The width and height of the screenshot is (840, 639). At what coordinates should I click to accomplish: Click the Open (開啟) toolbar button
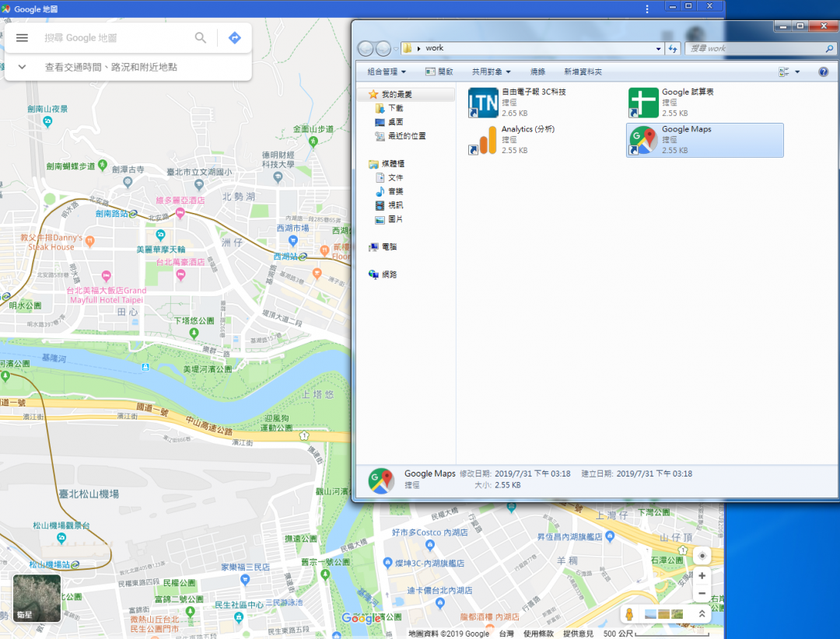tap(439, 72)
